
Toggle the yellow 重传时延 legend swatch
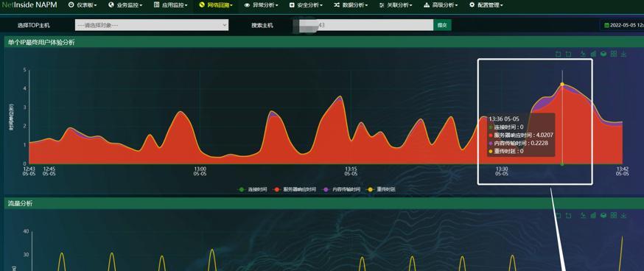coord(370,190)
